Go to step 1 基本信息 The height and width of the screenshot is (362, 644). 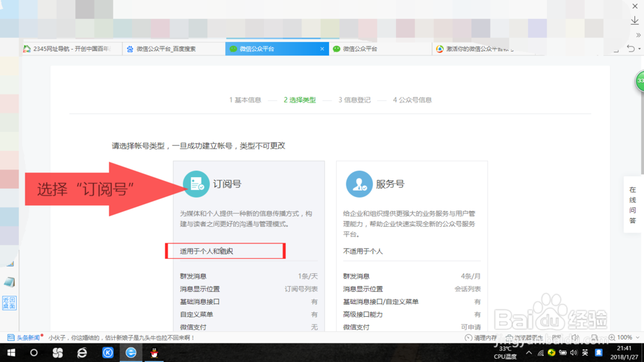coord(245,100)
